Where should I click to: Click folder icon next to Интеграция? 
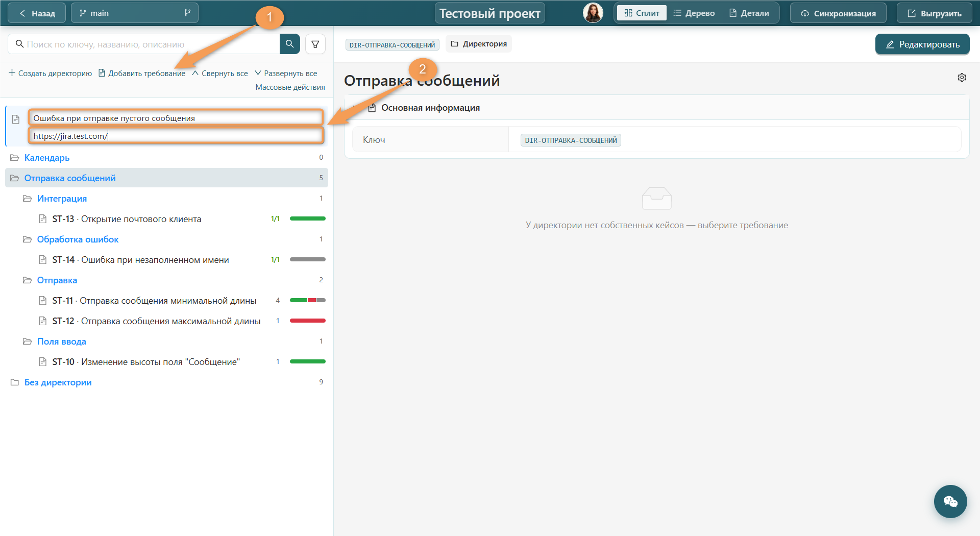[x=28, y=199]
